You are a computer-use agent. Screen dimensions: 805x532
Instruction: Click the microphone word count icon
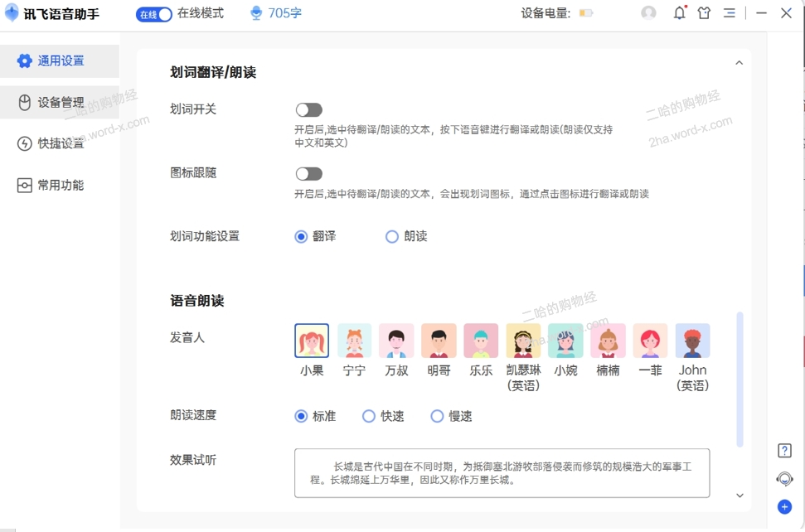coord(256,13)
